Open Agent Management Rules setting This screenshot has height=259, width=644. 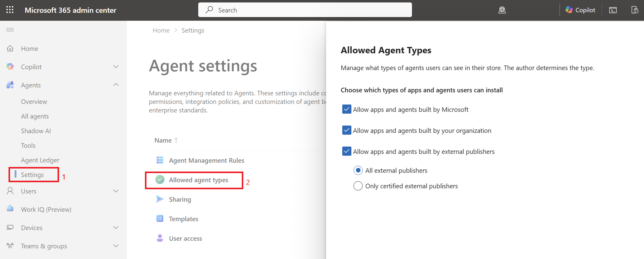[207, 161]
